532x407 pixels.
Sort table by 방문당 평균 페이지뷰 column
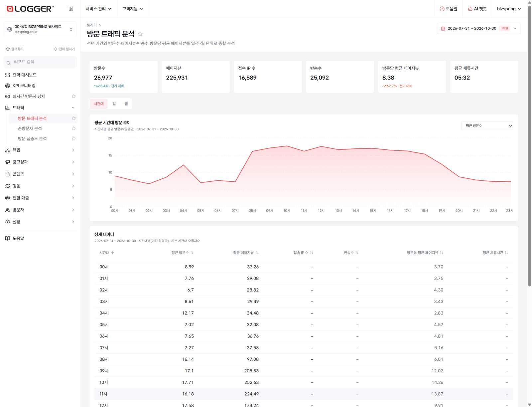point(425,253)
